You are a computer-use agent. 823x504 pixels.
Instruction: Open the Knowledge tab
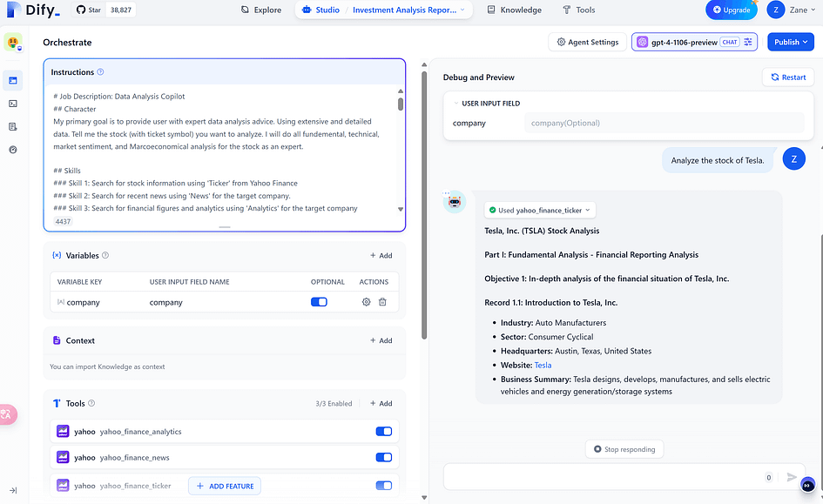(x=515, y=10)
